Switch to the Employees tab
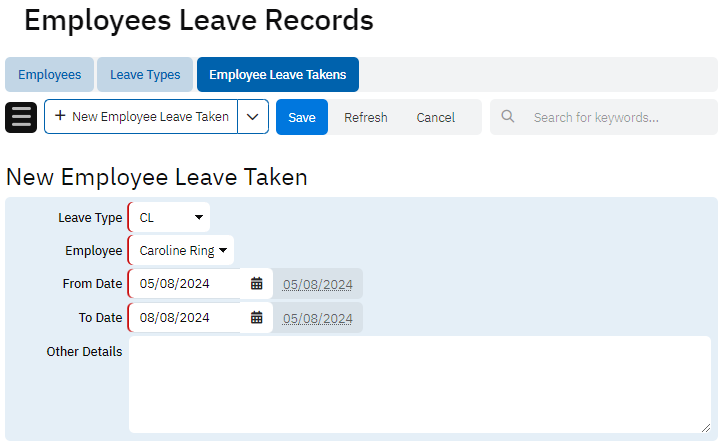 pos(49,75)
